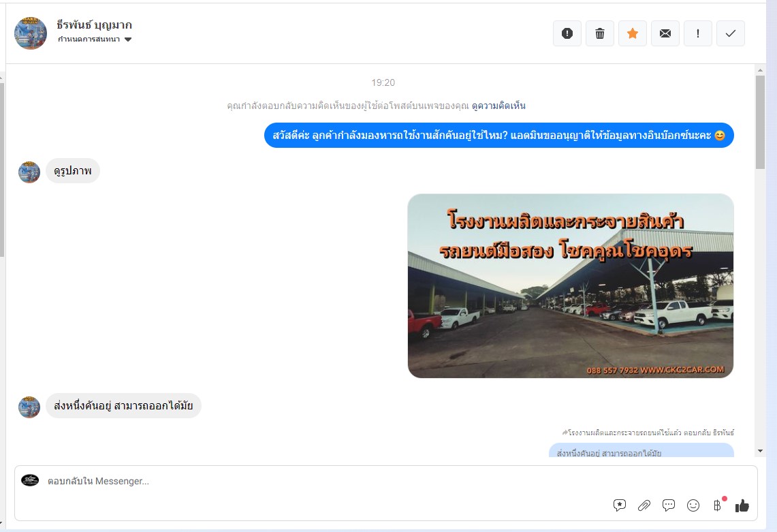
Task: Click the 19:20 timestamp
Action: (x=383, y=82)
